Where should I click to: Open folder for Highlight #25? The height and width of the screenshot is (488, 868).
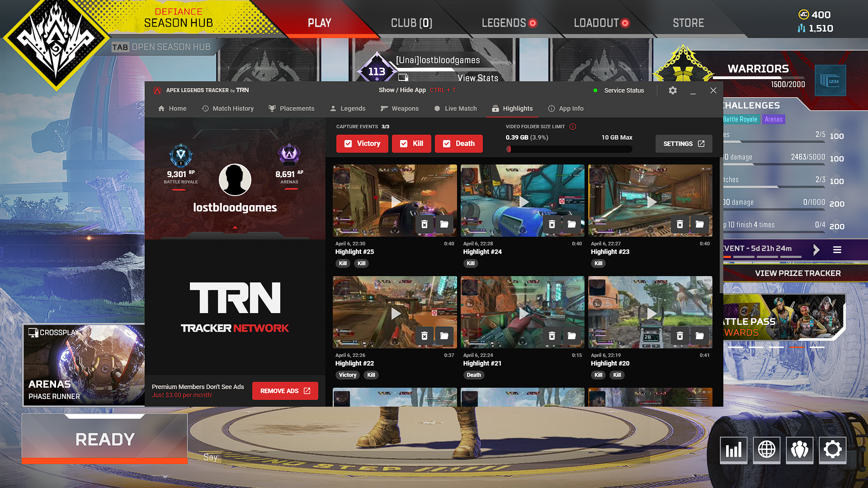[x=444, y=224]
